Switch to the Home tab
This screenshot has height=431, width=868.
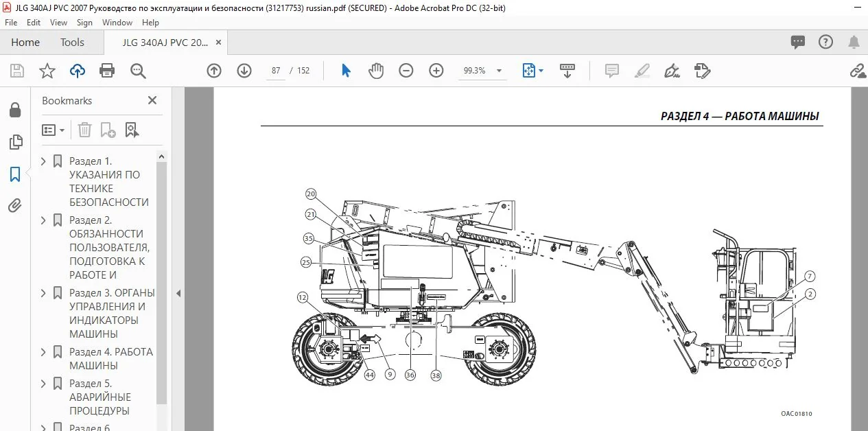(x=25, y=43)
